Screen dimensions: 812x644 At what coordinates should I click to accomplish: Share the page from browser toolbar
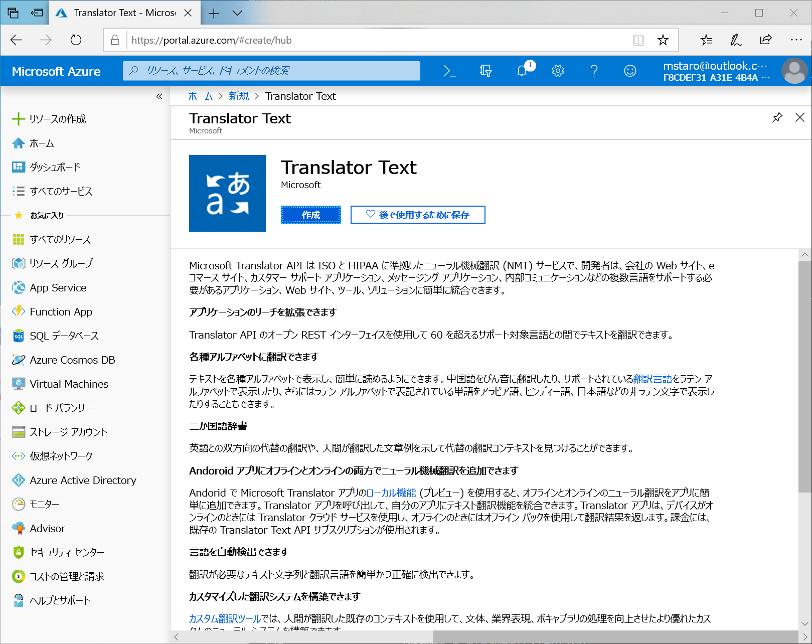766,40
